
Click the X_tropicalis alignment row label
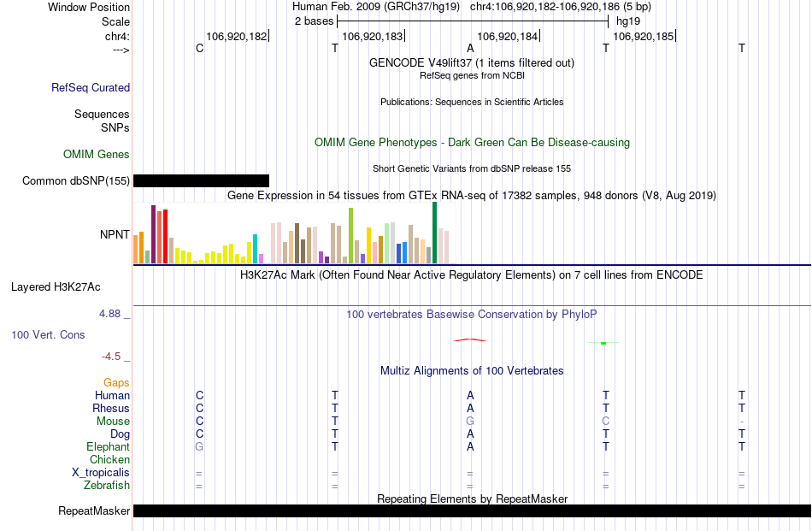(x=101, y=473)
